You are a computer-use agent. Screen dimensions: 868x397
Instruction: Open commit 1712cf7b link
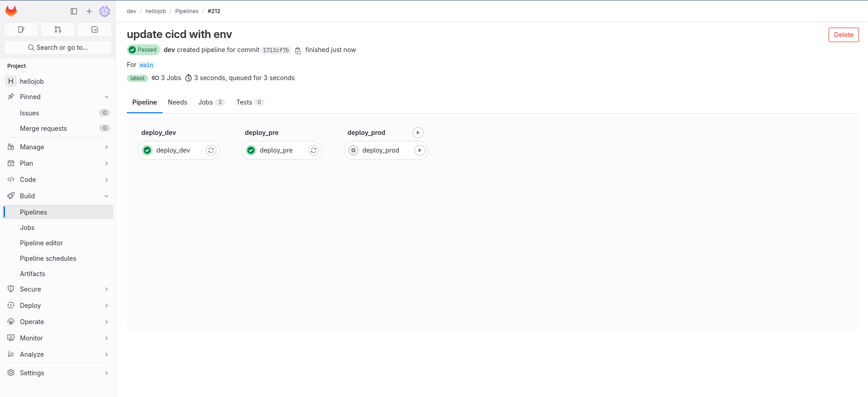point(275,50)
